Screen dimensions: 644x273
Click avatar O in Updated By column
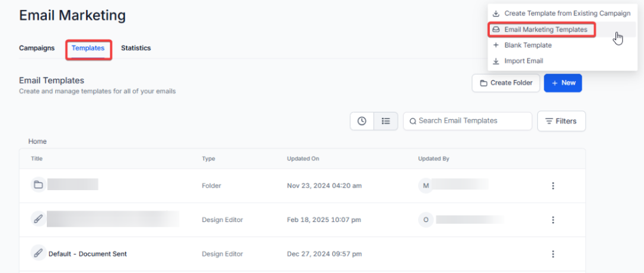click(425, 220)
